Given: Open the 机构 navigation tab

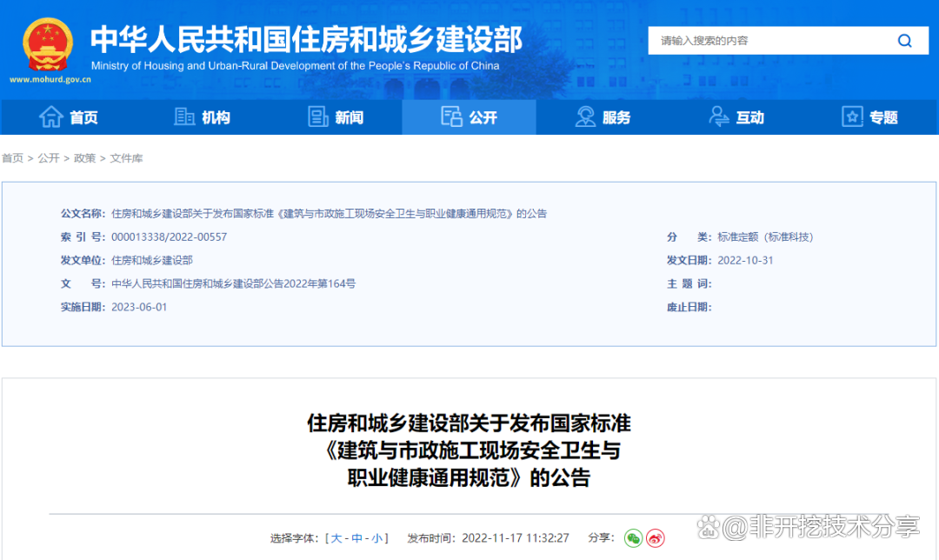Looking at the screenshot, I should (202, 117).
